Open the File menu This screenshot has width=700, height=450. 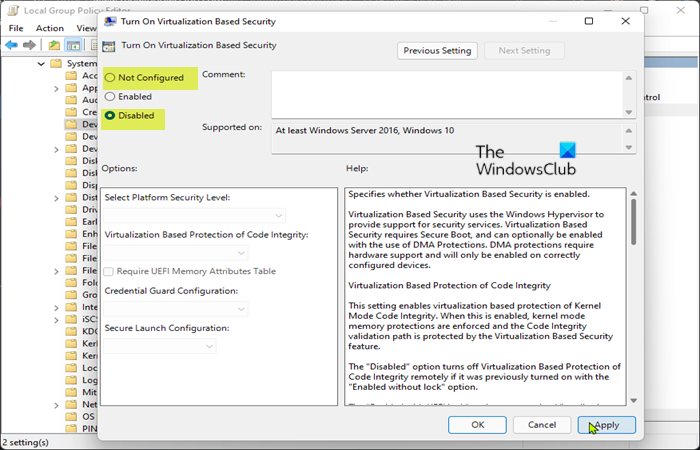click(16, 28)
